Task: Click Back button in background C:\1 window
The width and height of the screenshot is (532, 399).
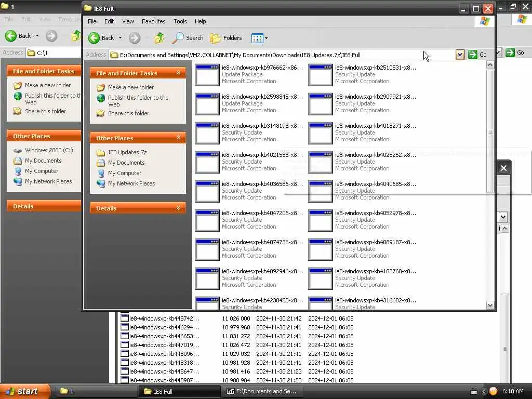Action: [18, 36]
